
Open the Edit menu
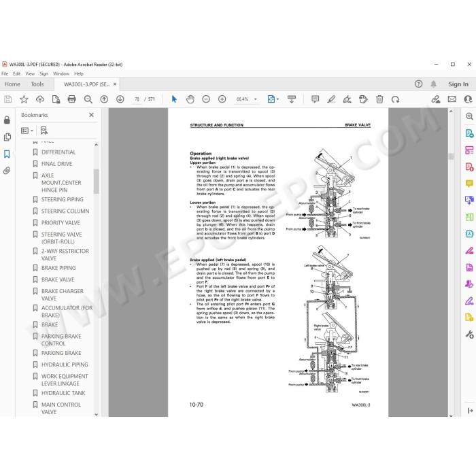(x=17, y=73)
